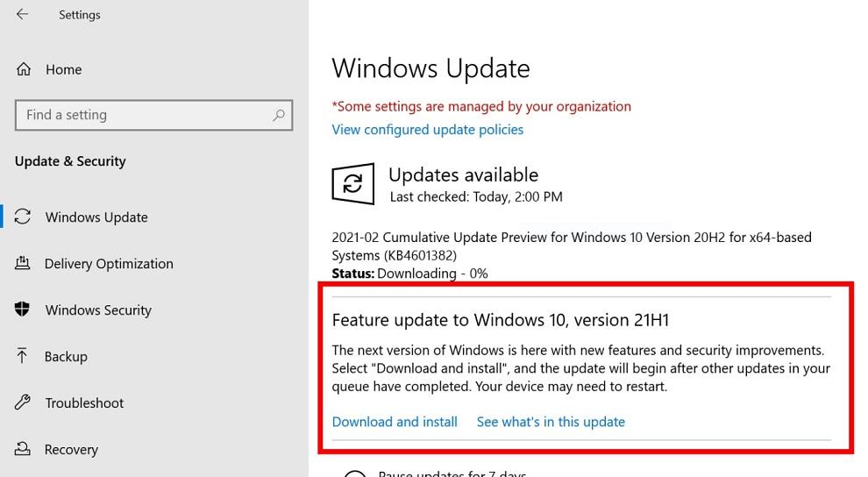Click the Backup upward arrow icon
Screen dimensions: 868x477
(22, 356)
